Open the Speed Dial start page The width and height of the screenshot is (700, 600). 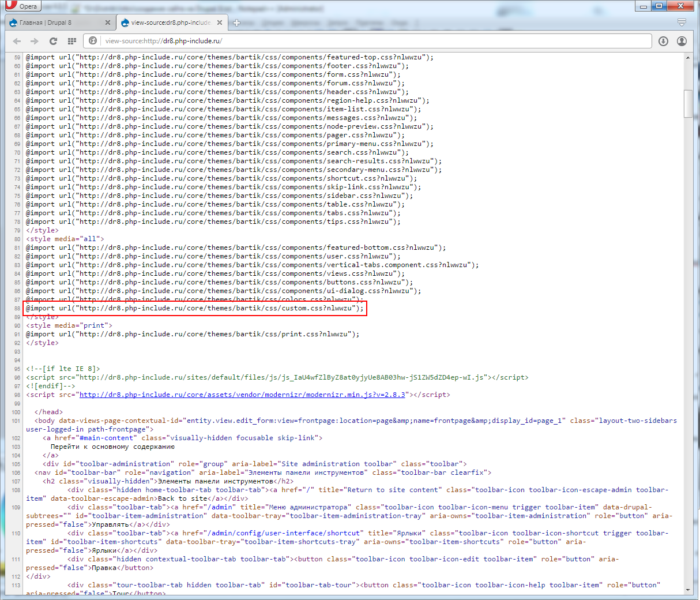click(x=72, y=41)
